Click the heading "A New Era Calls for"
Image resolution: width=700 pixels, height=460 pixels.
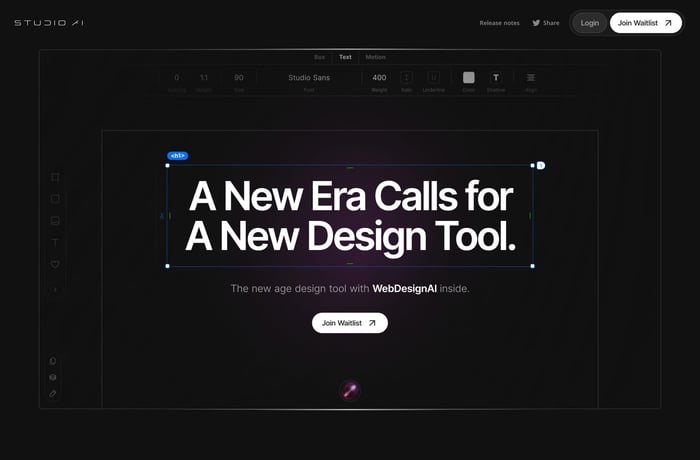click(x=351, y=196)
